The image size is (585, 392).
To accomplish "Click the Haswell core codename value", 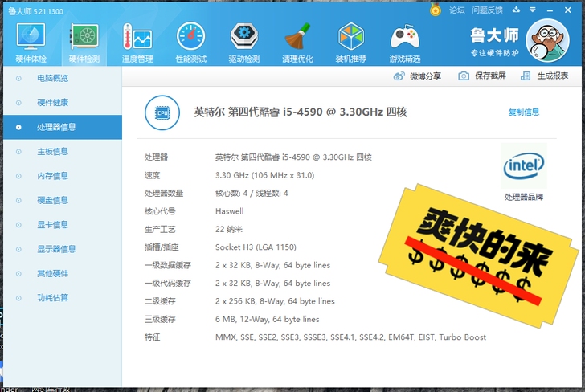I will point(230,211).
